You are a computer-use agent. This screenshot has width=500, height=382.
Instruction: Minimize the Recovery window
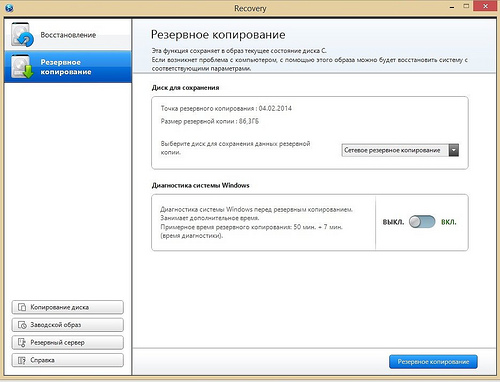tap(452, 7)
